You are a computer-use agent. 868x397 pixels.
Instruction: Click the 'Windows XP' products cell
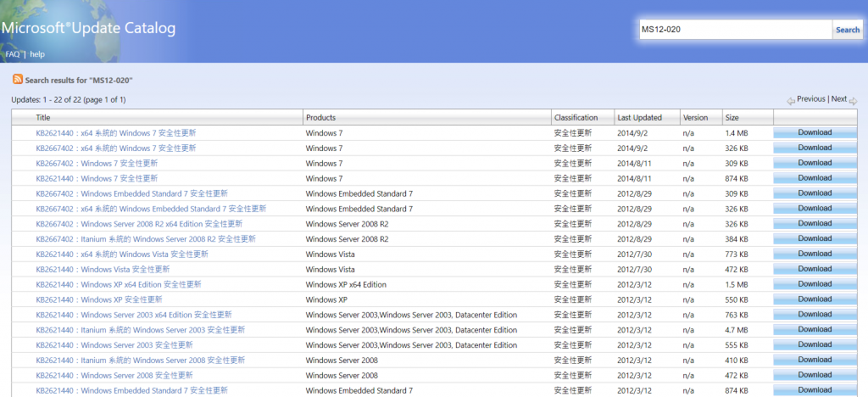[326, 299]
